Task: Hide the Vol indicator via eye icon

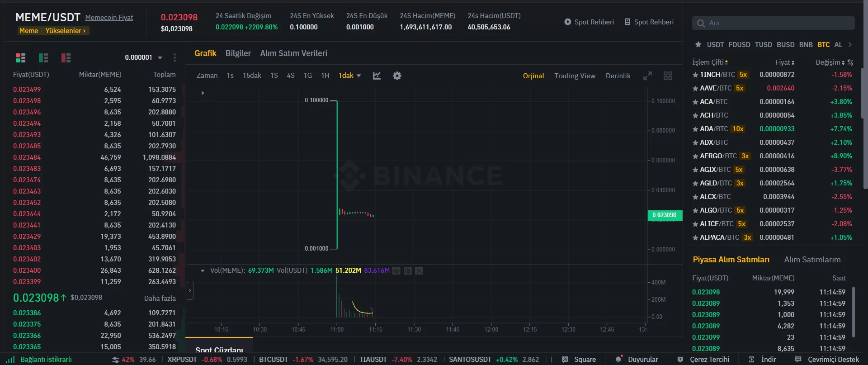Action: tap(396, 270)
